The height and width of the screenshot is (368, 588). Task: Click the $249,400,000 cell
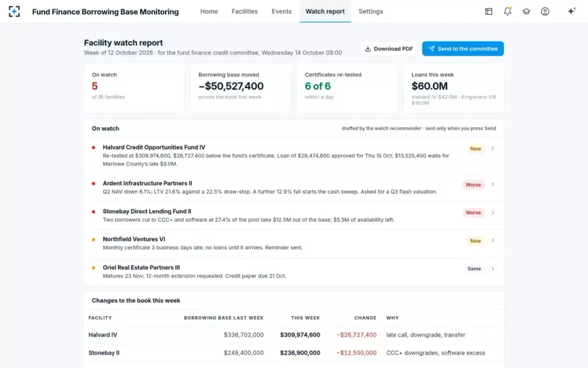pos(244,353)
